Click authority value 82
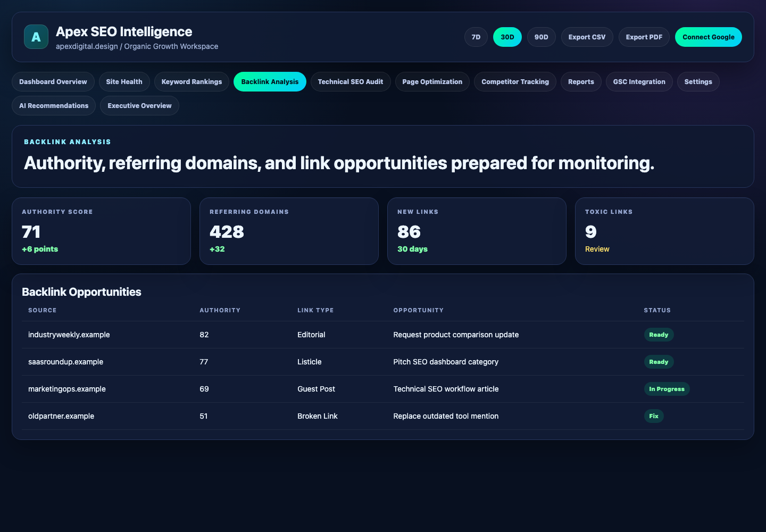This screenshot has width=766, height=532. [x=204, y=335]
